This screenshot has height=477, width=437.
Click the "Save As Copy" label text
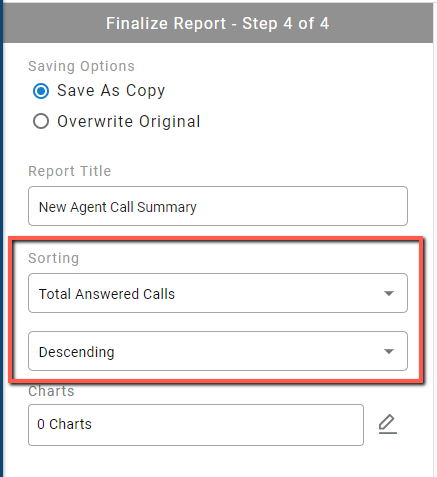point(111,91)
